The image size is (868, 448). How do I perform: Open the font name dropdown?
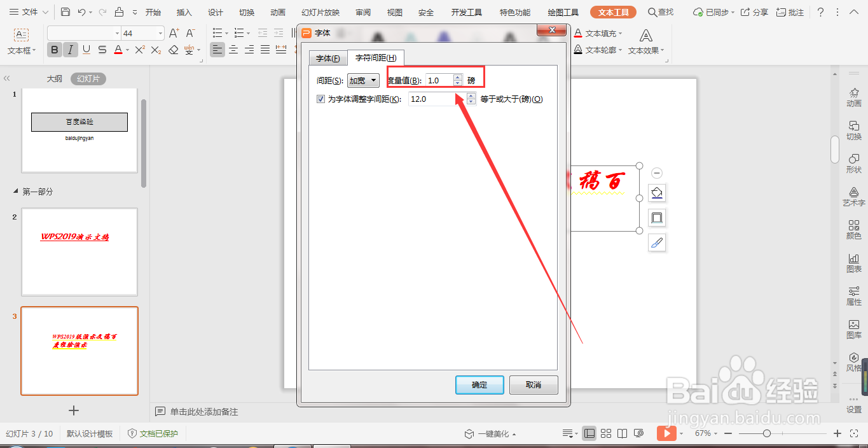(117, 33)
